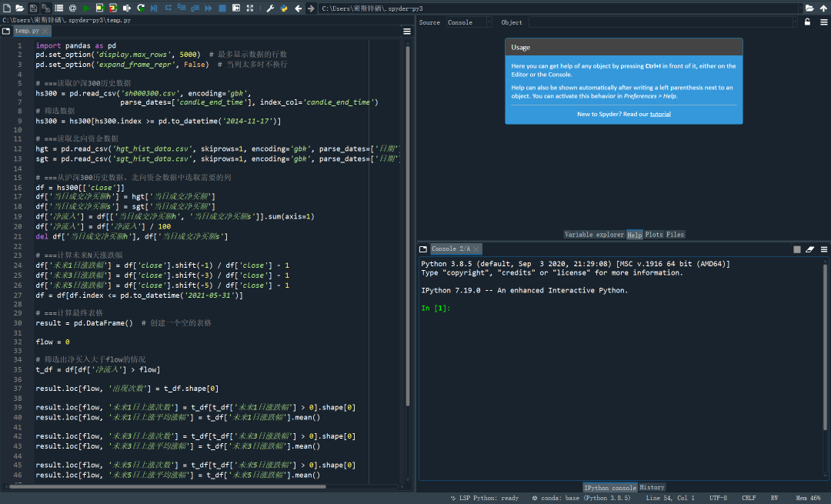Clear console with the eraser icon
831x504 pixels.
pyautogui.click(x=809, y=249)
